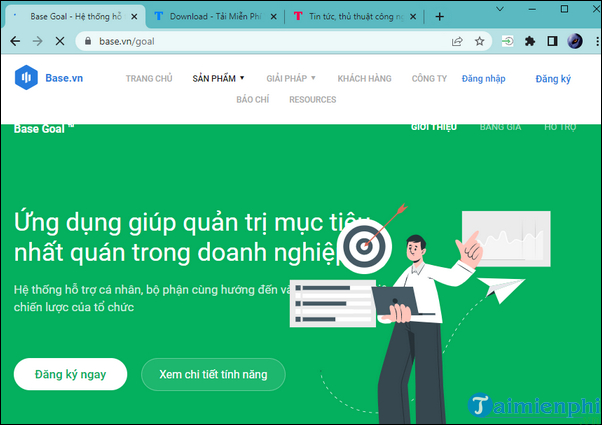This screenshot has width=602, height=425.
Task: Open the Chrome menu three dots
Action: coord(597,41)
